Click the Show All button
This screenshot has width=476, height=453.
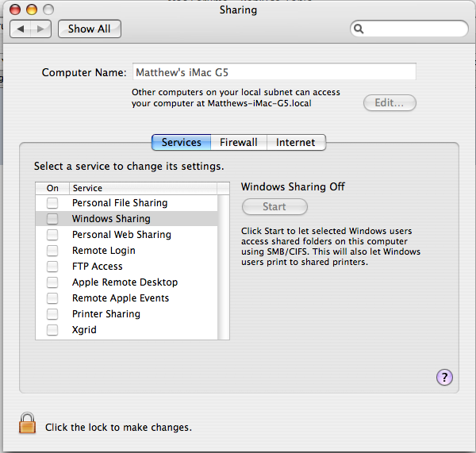[x=90, y=29]
